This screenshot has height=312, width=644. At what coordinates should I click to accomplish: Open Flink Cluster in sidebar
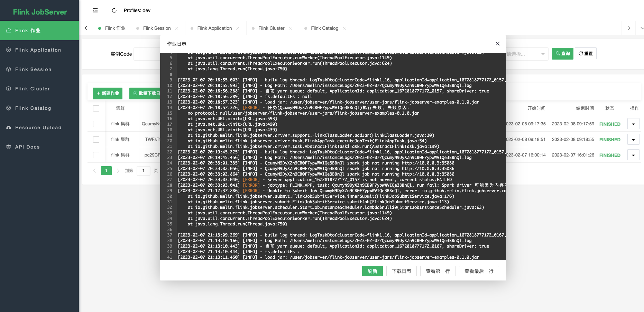coord(39,89)
